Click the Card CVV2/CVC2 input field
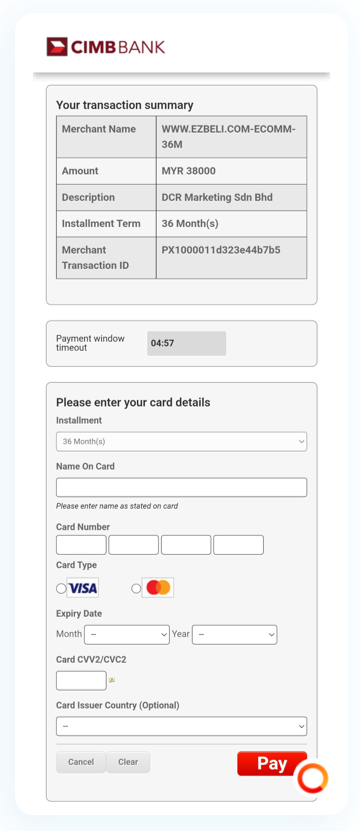Viewport: 361px width, 831px height. (81, 680)
